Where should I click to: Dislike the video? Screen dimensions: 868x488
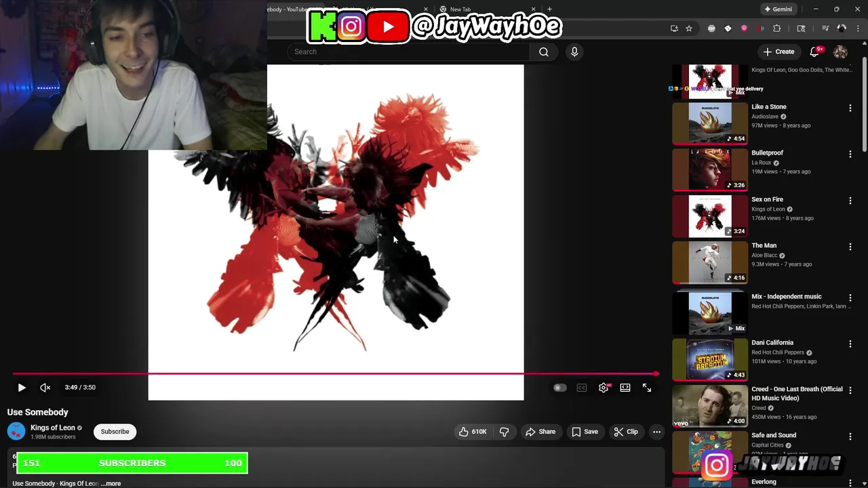tap(504, 432)
